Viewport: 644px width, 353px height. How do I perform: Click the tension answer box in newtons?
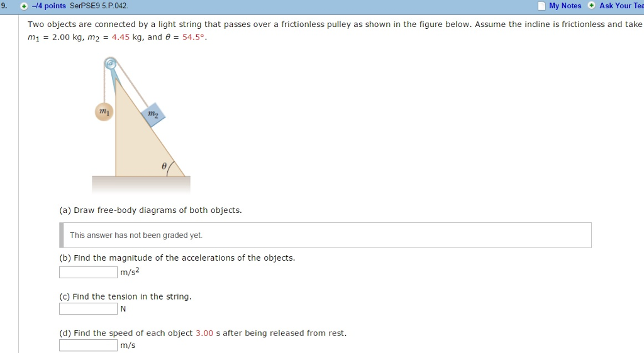point(88,308)
